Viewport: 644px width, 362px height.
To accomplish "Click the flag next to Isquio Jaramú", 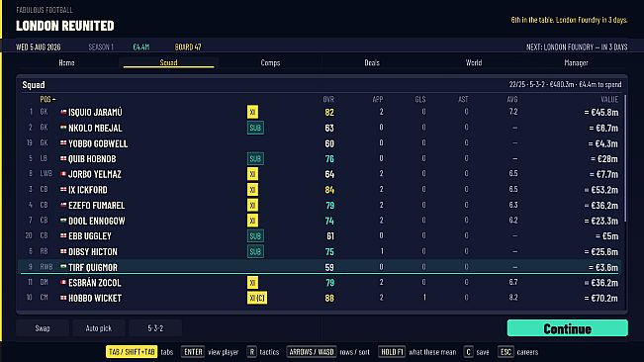I will tap(63, 112).
